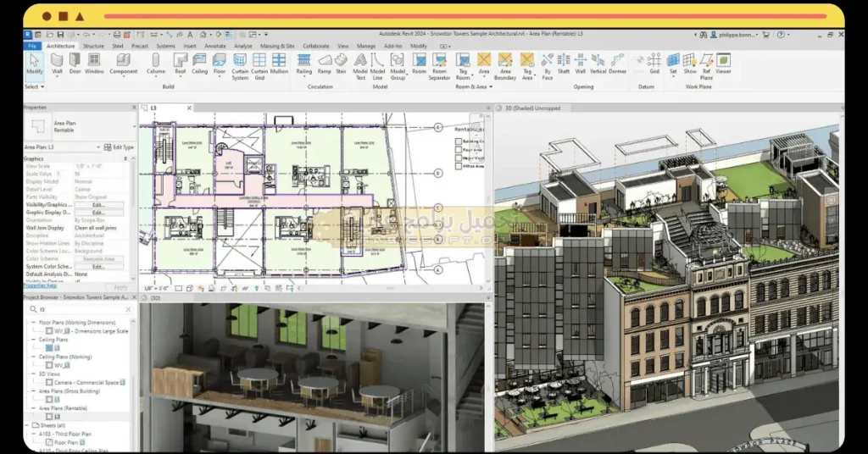Select the Roof tool
The height and width of the screenshot is (454, 868).
point(181,64)
